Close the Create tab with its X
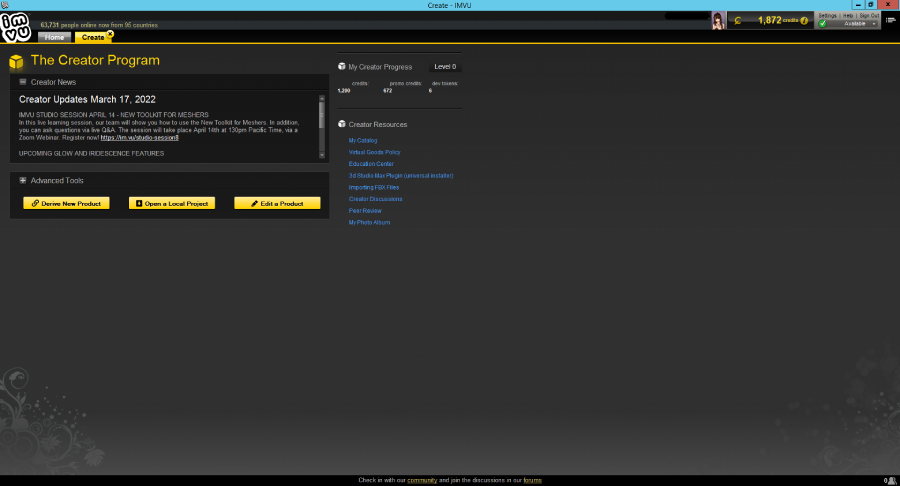This screenshot has width=900, height=486. point(110,34)
